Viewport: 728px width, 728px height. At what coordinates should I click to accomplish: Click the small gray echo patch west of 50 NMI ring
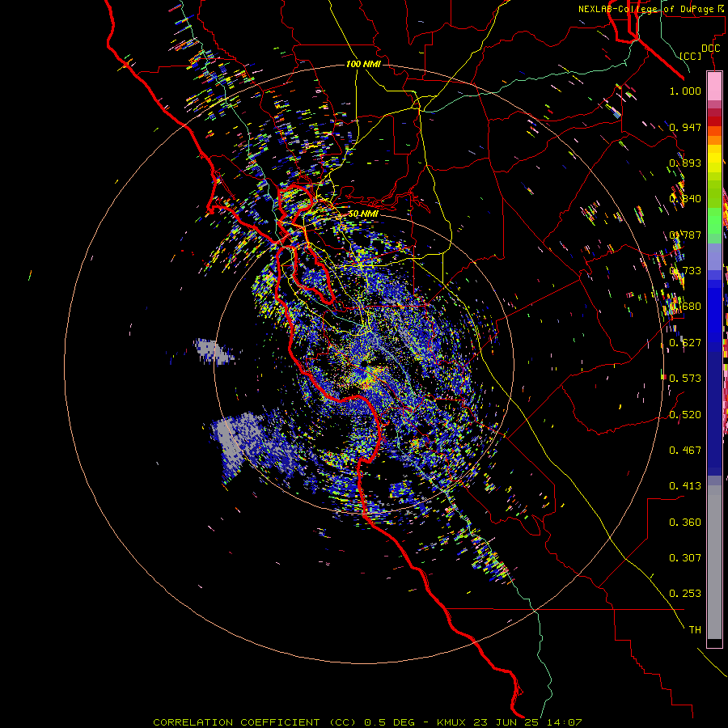coord(214,350)
